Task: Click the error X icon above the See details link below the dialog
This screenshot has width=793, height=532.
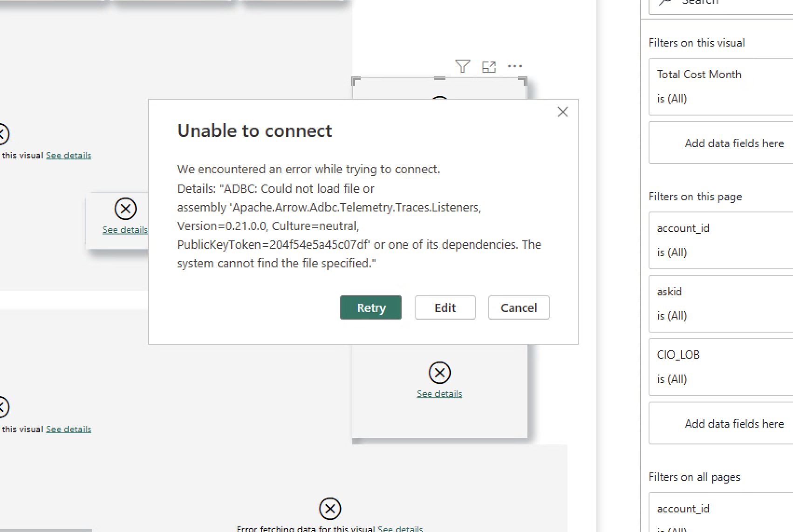Action: point(439,373)
